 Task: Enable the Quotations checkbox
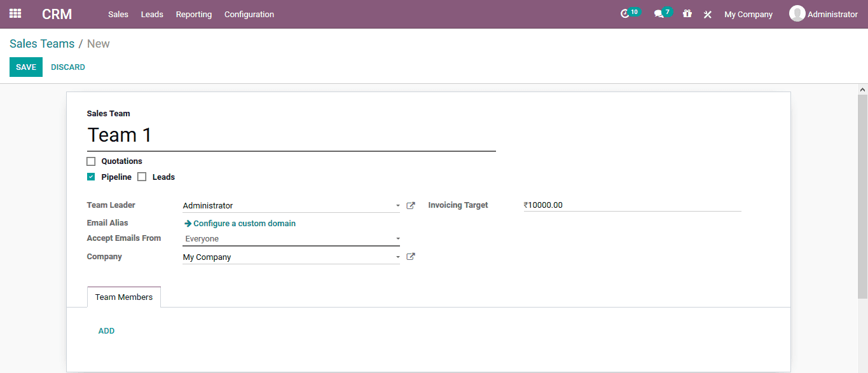tap(91, 161)
